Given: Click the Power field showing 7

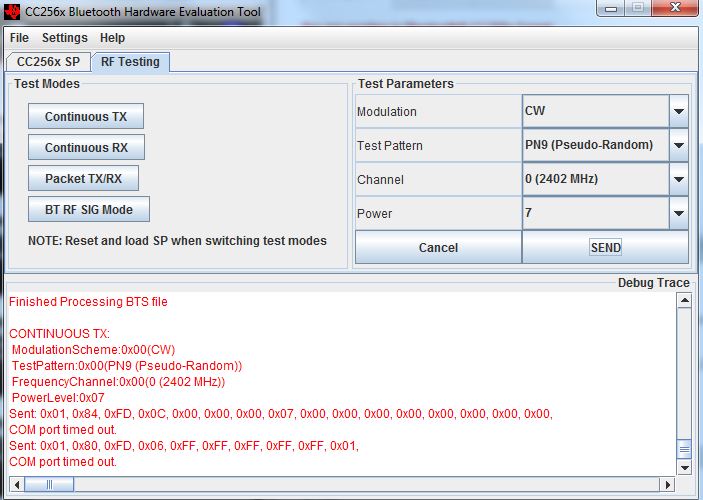Looking at the screenshot, I should point(596,213).
